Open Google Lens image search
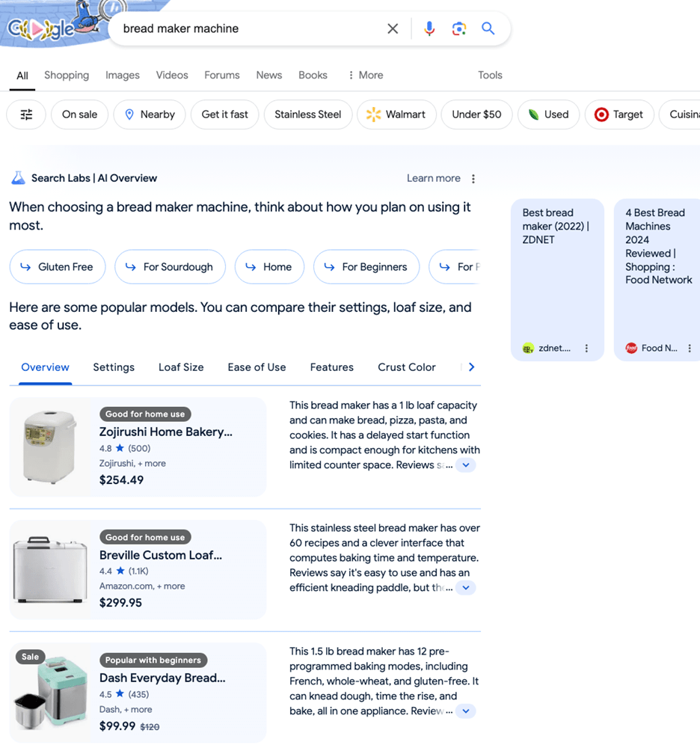Image resolution: width=700 pixels, height=745 pixels. (x=459, y=28)
